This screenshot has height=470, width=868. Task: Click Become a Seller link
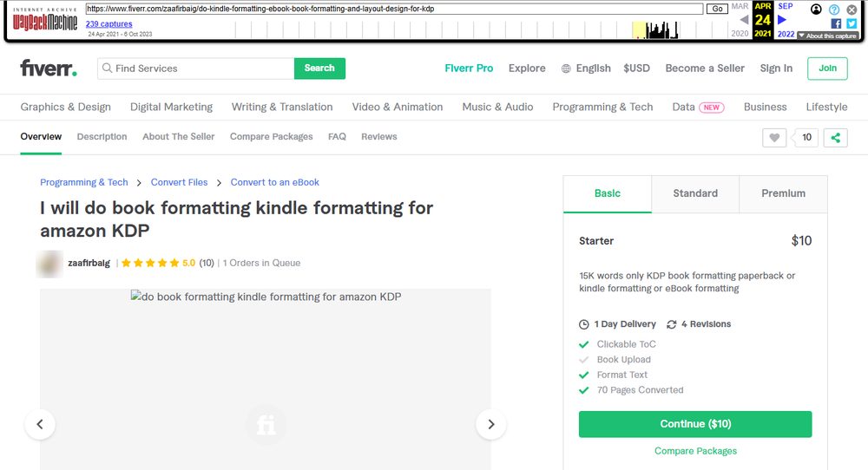pos(705,68)
